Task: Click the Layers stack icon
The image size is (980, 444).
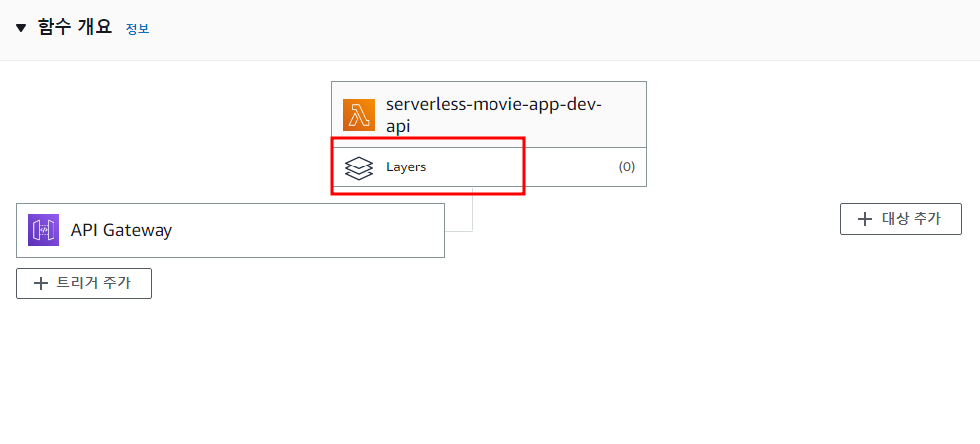Action: click(x=358, y=166)
